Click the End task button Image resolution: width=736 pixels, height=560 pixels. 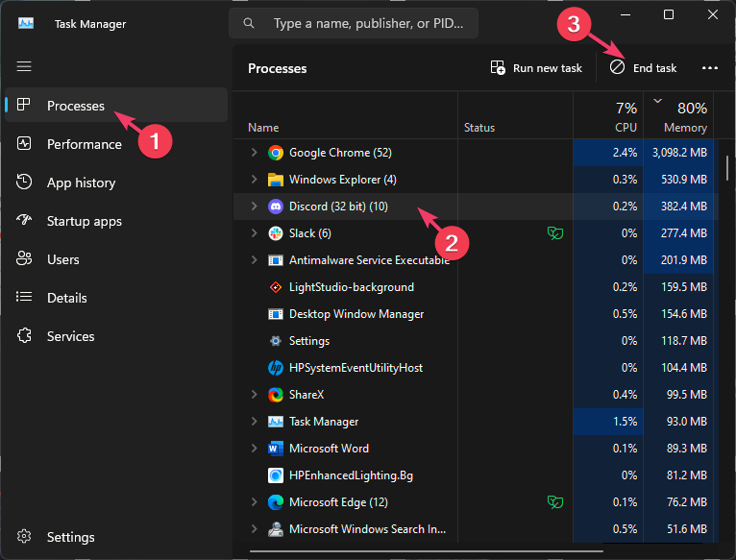pos(644,68)
